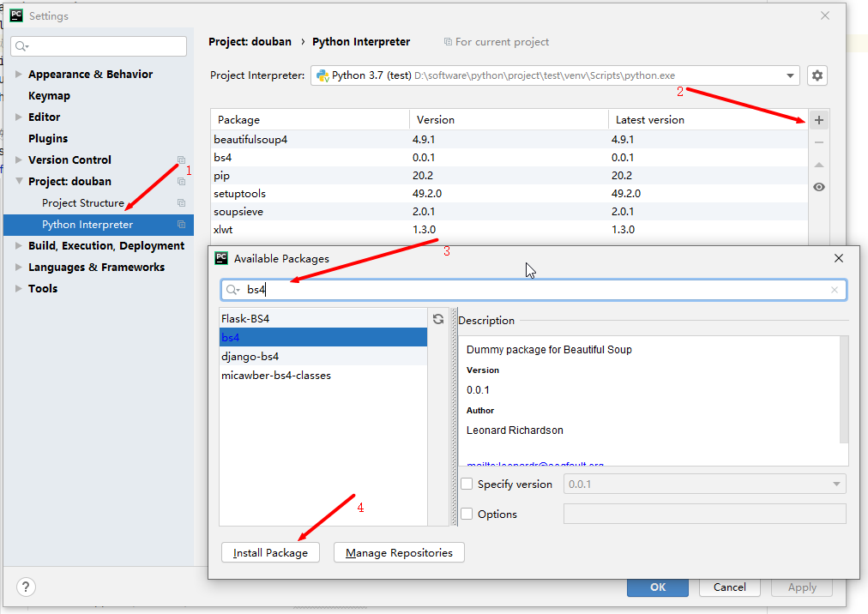Click the Install Package button

coord(270,552)
